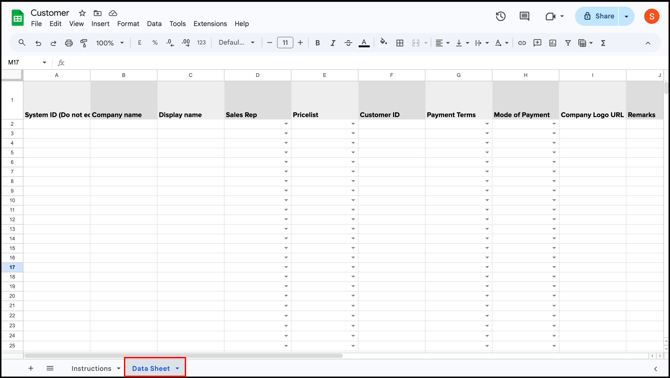Add a new sheet with plus button
670x378 pixels.
tap(30, 368)
